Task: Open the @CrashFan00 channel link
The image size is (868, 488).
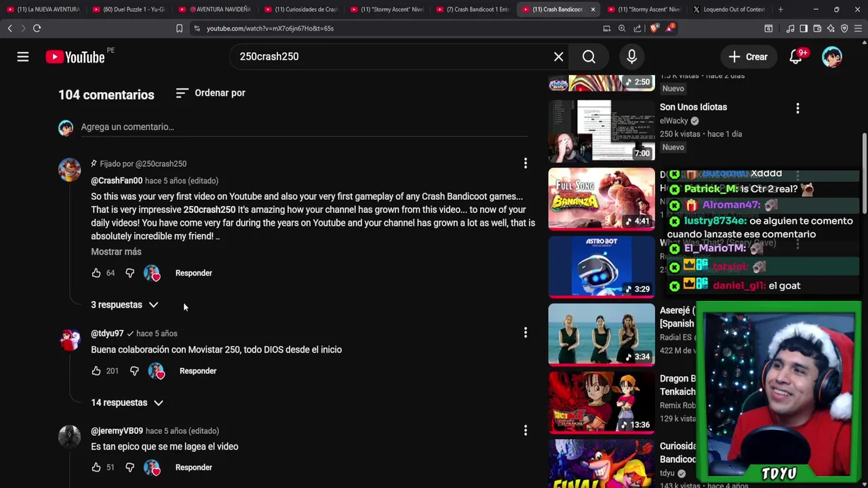Action: pyautogui.click(x=117, y=181)
